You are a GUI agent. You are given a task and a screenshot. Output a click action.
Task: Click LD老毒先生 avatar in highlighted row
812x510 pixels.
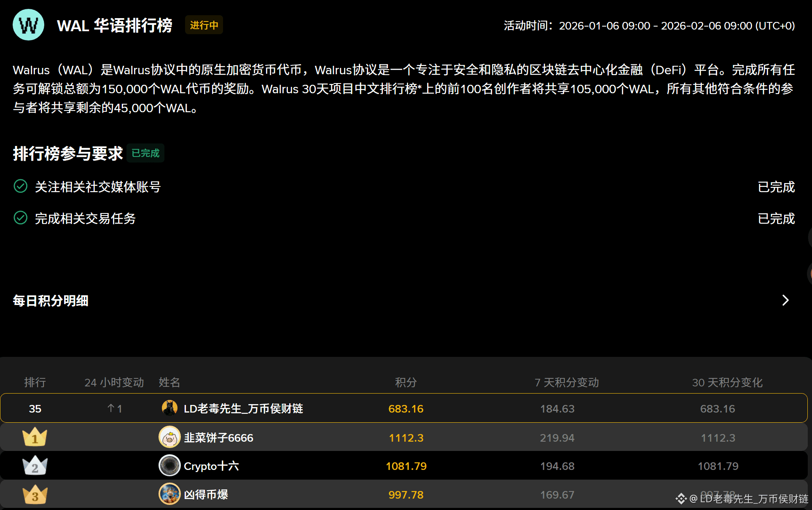(x=169, y=408)
